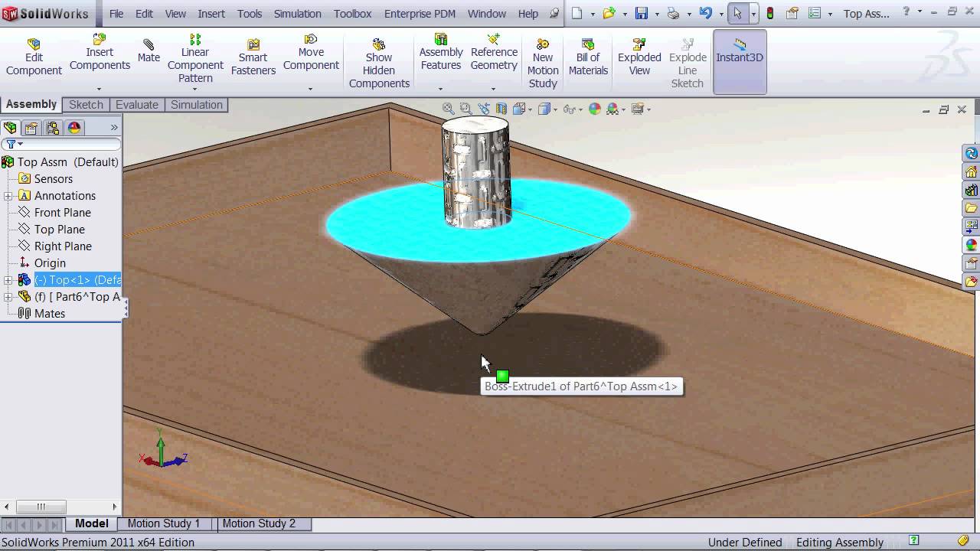Open dropdown under Linear Component Pattern
This screenshot has height=551, width=980.
coord(195,89)
